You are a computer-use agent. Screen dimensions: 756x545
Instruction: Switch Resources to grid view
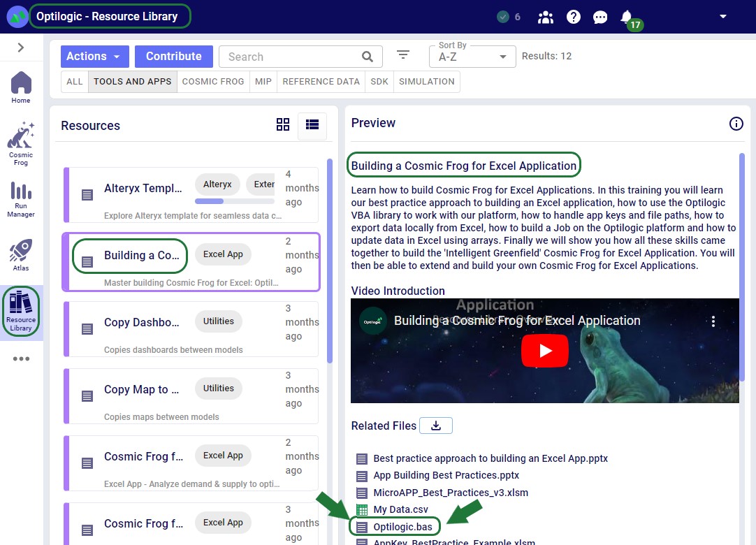coord(283,124)
